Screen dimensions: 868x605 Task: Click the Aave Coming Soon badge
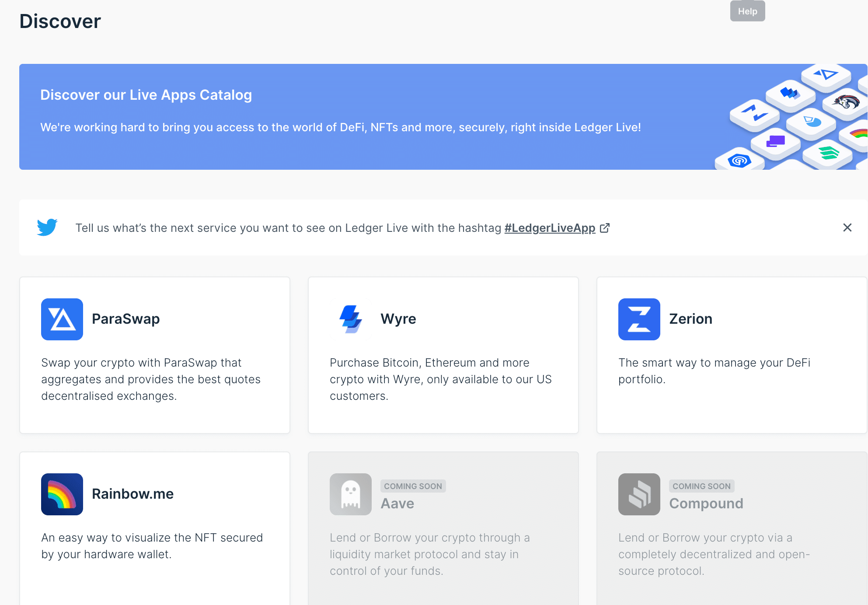click(413, 486)
